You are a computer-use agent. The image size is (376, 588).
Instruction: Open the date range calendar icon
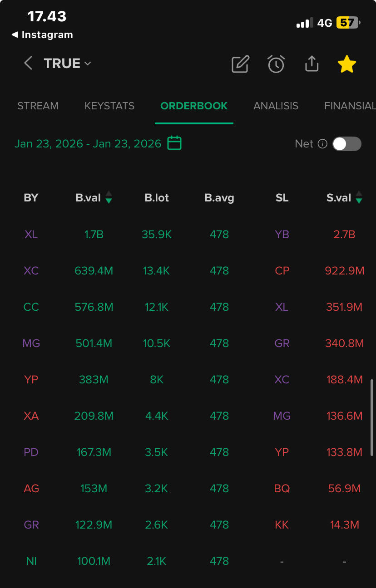point(174,143)
